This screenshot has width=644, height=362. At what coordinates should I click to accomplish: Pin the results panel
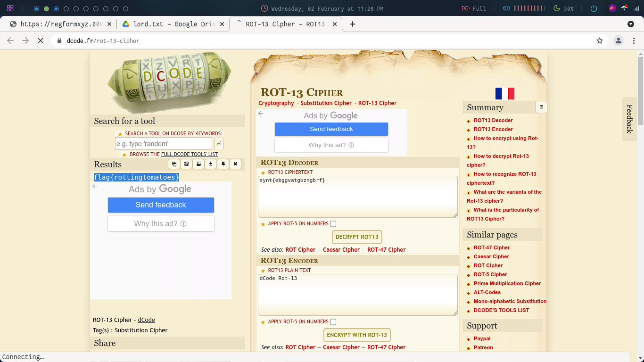pyautogui.click(x=223, y=164)
